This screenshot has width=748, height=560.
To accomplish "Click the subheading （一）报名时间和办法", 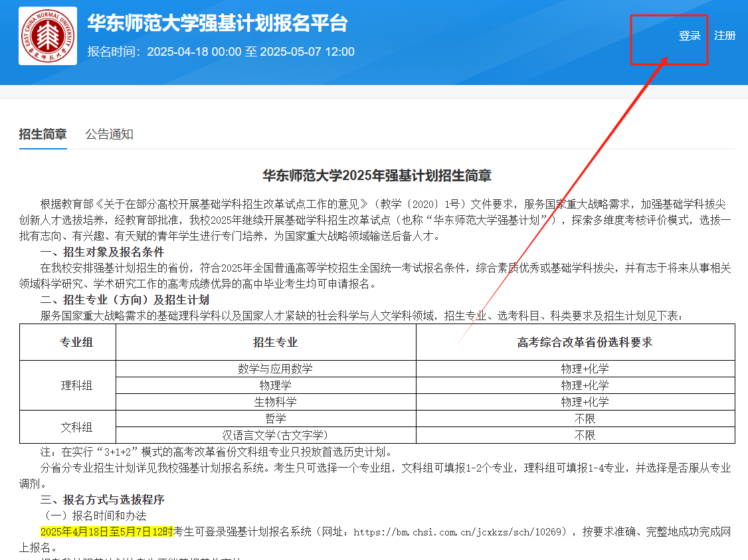I will (94, 515).
